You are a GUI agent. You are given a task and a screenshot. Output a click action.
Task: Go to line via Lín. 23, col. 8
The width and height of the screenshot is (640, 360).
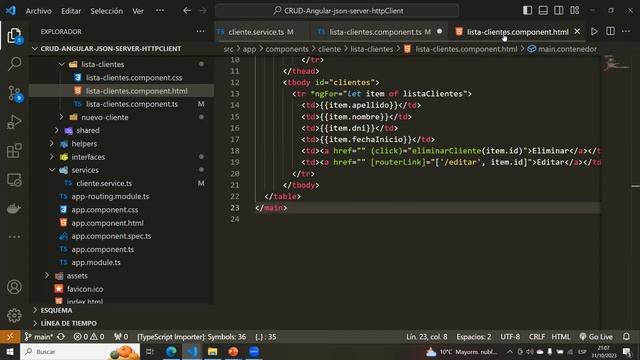click(427, 337)
